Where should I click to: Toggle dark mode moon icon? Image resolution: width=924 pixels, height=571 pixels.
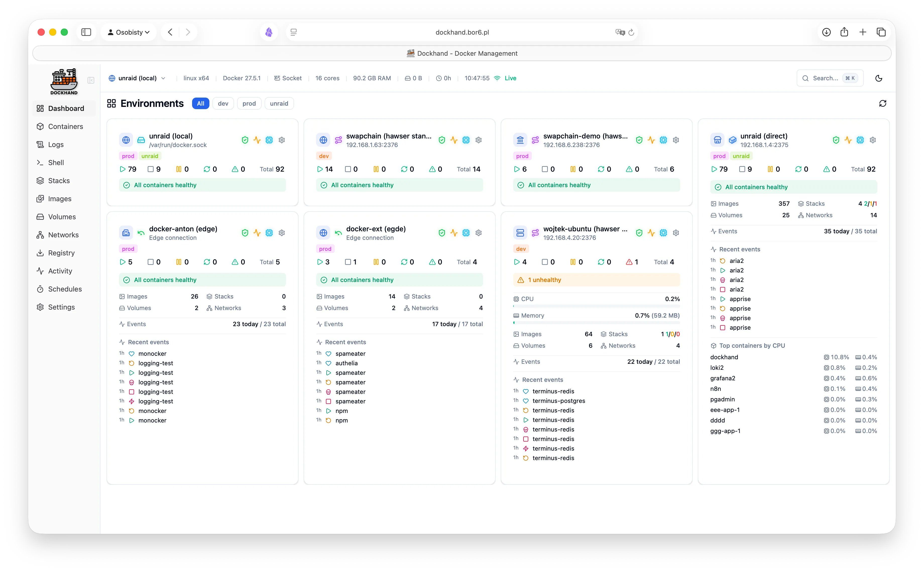click(879, 78)
